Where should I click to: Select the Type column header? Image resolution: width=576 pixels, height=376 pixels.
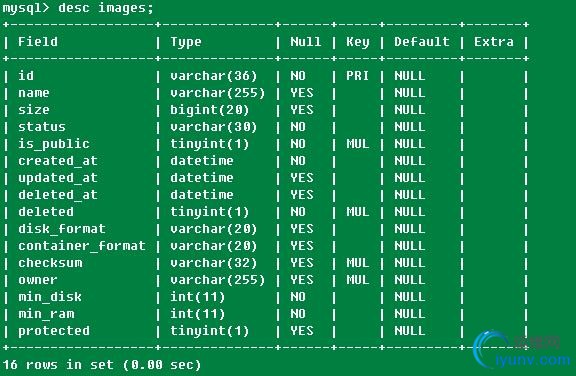point(186,42)
